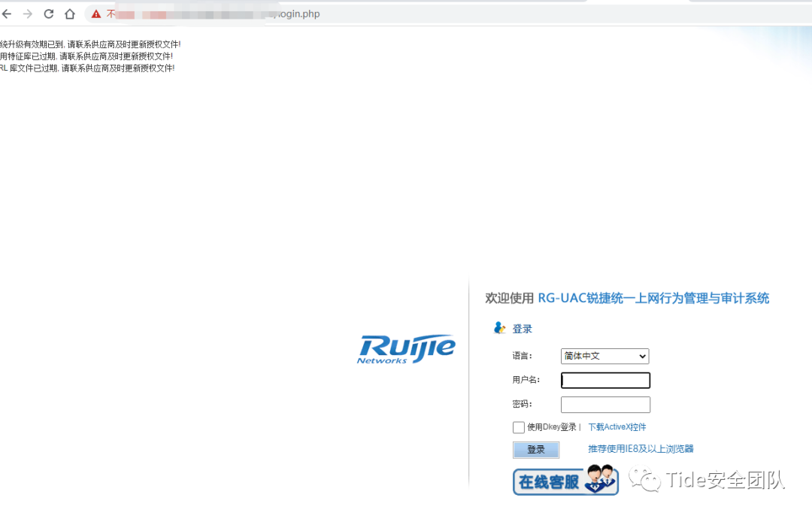Screen dimensions: 812x516
Task: Go back using the browser back arrow
Action: coord(7,14)
